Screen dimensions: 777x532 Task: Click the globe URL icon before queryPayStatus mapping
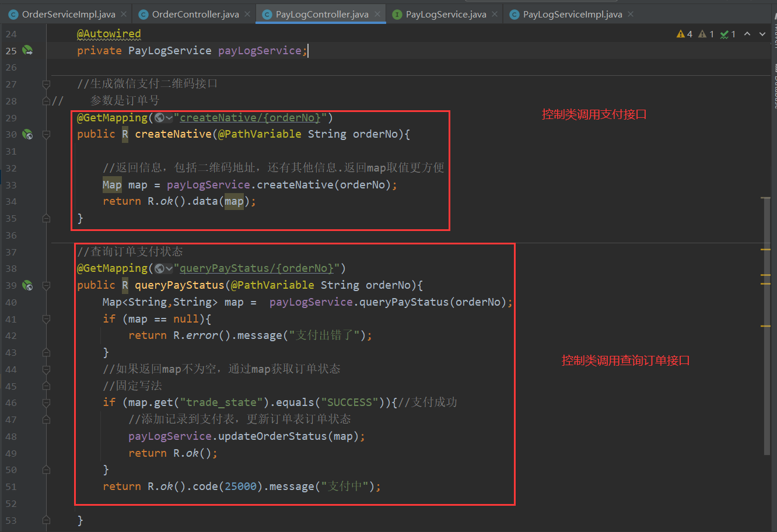159,268
